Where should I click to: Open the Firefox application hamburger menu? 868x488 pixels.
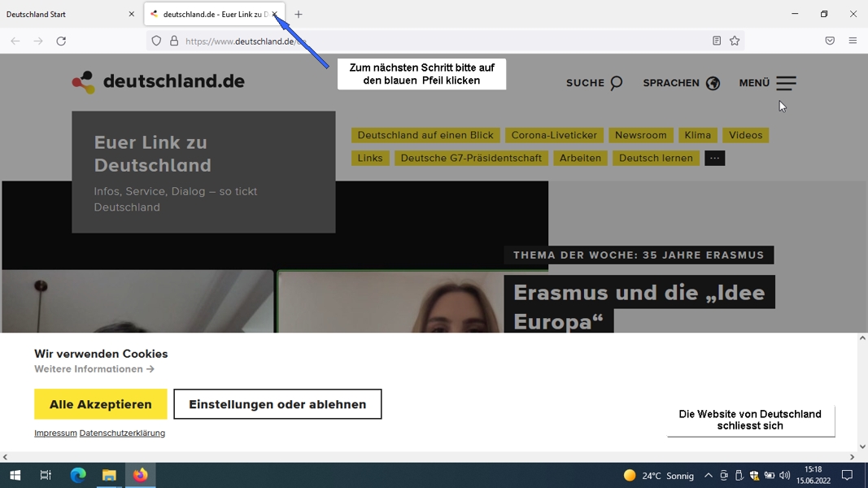click(853, 41)
